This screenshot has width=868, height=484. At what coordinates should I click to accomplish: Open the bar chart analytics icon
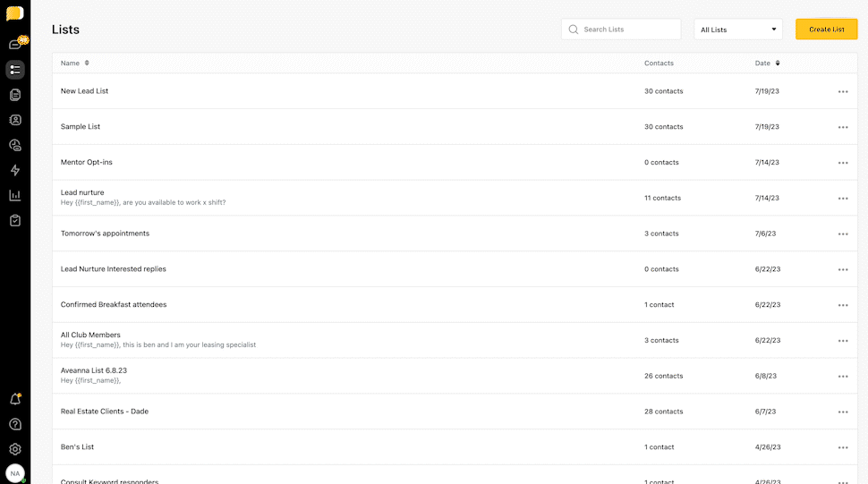[x=15, y=195]
